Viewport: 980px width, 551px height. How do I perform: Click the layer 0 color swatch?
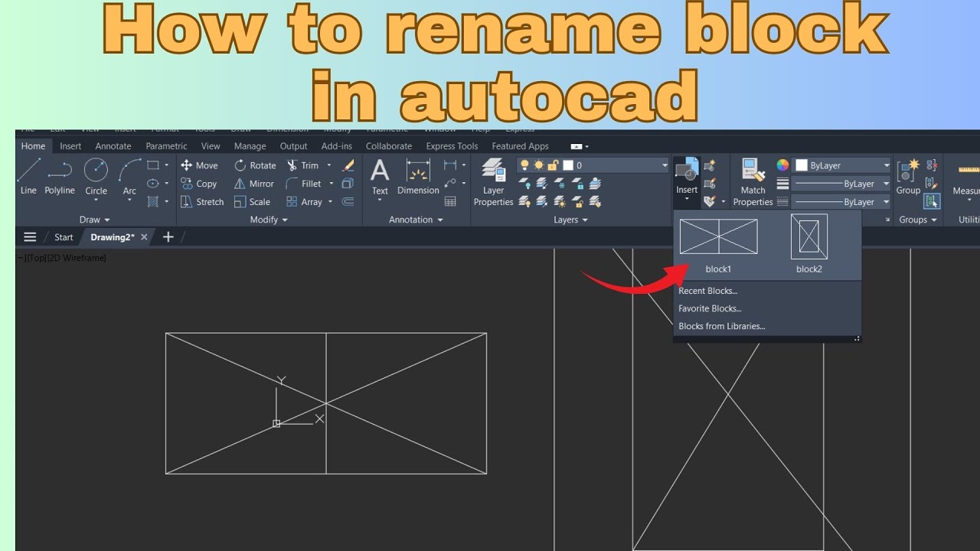click(x=568, y=165)
